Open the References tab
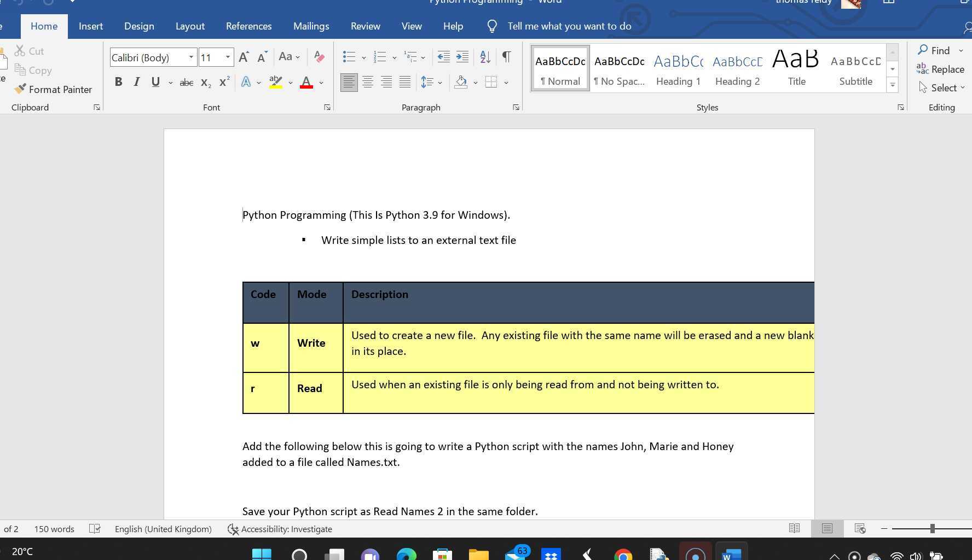Viewport: 972px width, 560px height. tap(248, 26)
